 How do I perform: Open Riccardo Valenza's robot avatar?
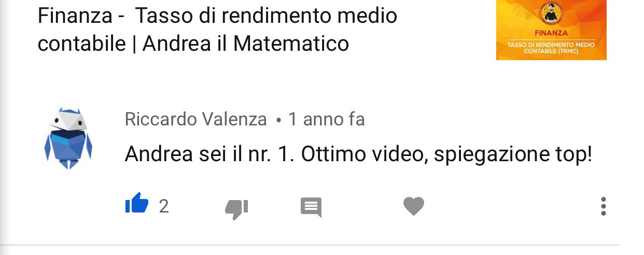click(68, 138)
